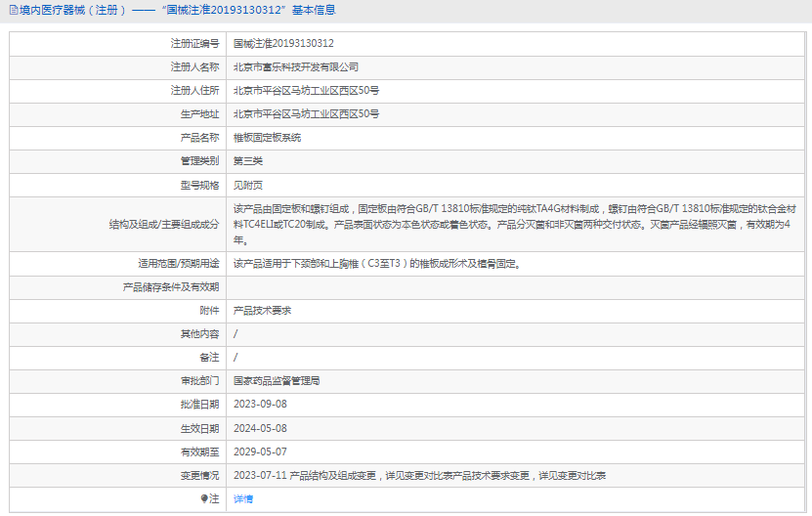
Task: Click approval department 国家药品监督管理局
Action: 276,381
